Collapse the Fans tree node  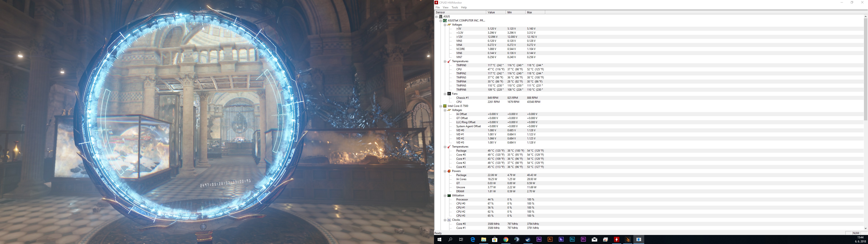(445, 94)
